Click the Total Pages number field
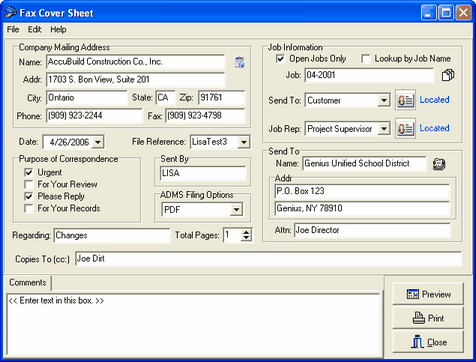476x362 pixels. pos(232,235)
